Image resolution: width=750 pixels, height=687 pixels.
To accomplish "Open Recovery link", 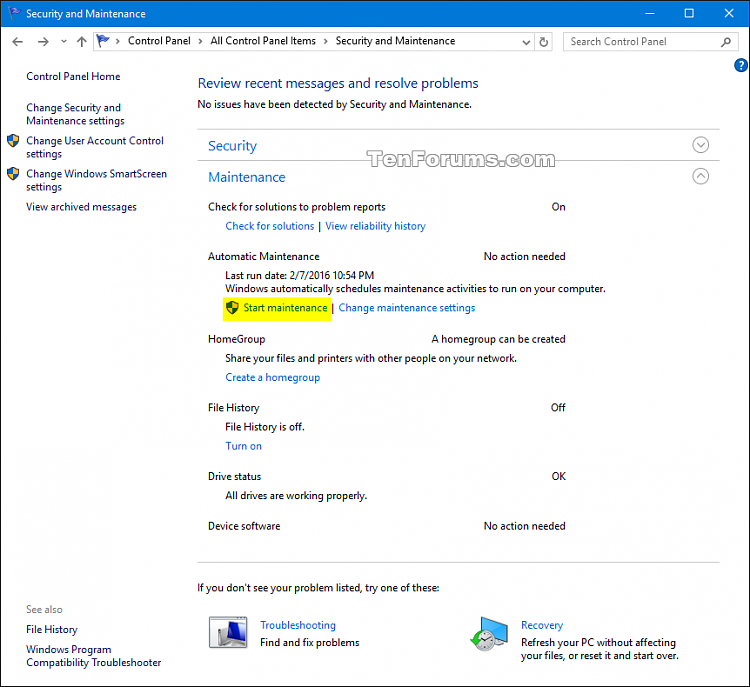I will (542, 625).
